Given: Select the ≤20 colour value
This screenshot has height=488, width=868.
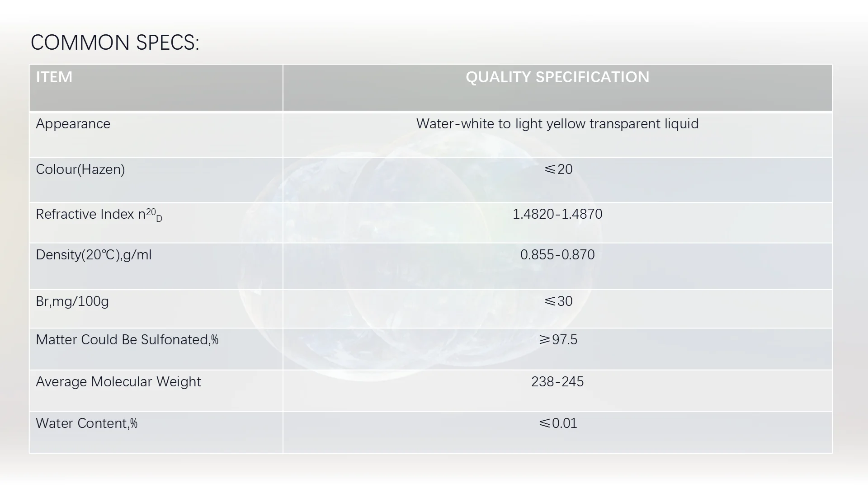Looking at the screenshot, I should [558, 169].
